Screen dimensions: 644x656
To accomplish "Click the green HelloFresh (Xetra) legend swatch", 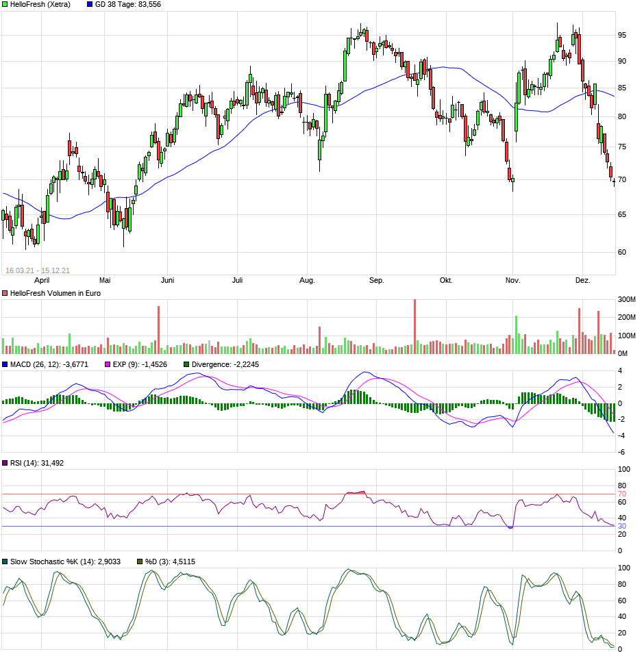I will click(x=5, y=5).
